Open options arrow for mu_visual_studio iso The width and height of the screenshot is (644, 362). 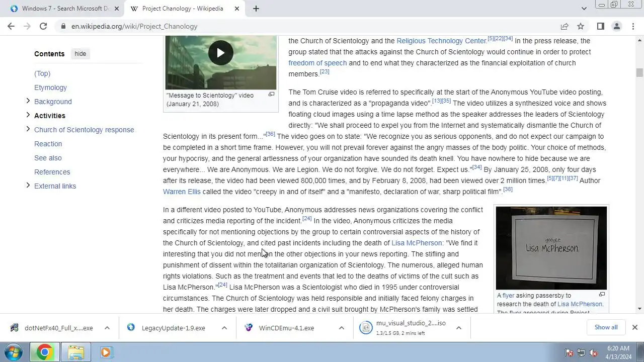(x=459, y=328)
